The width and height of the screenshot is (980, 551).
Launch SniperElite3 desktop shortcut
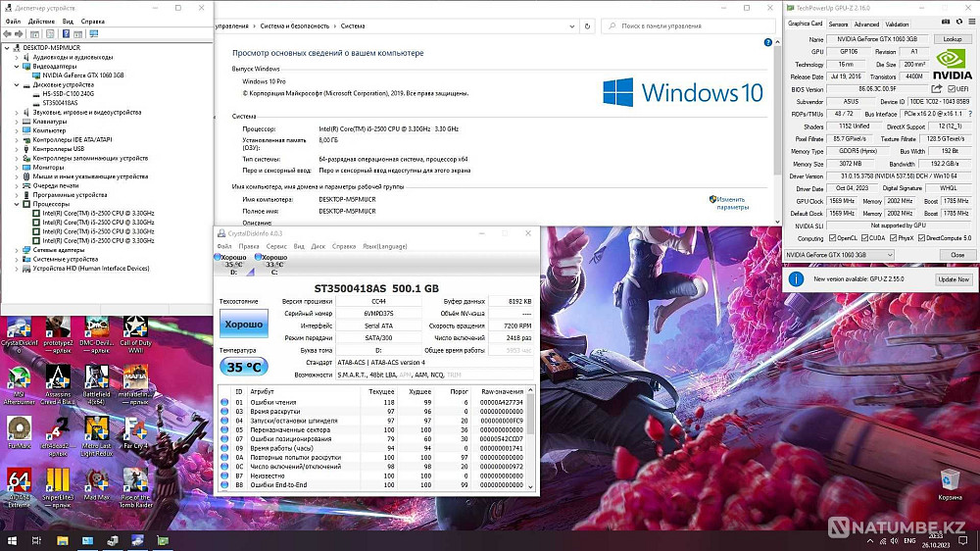coord(58,488)
